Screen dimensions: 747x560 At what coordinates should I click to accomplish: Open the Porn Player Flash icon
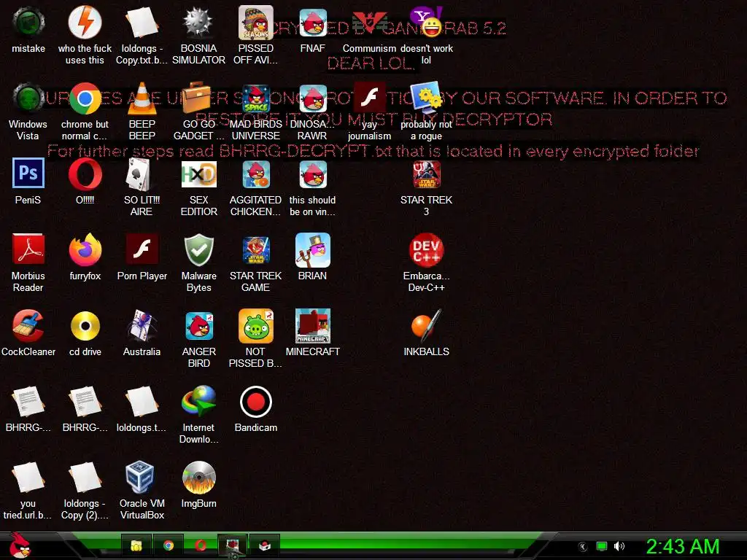click(x=142, y=250)
